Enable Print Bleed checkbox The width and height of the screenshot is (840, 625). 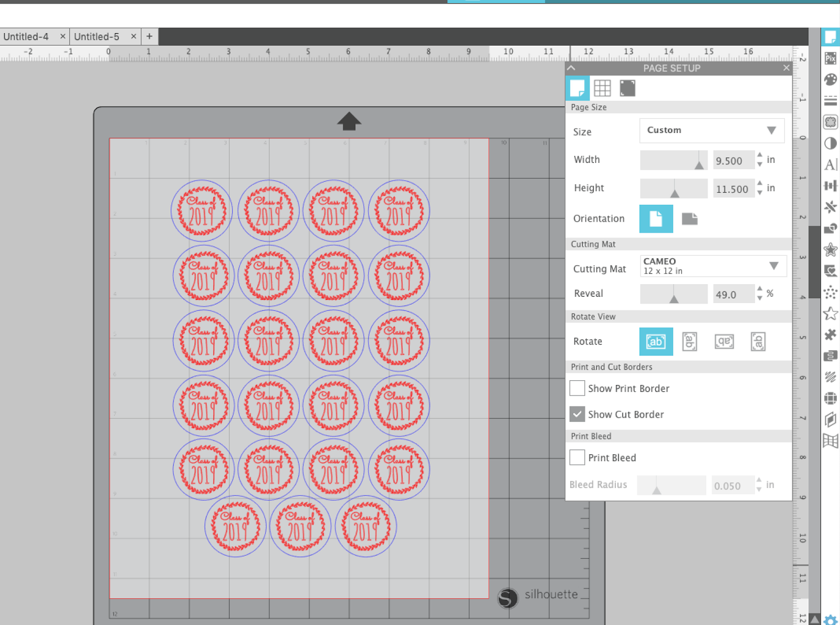(x=577, y=457)
